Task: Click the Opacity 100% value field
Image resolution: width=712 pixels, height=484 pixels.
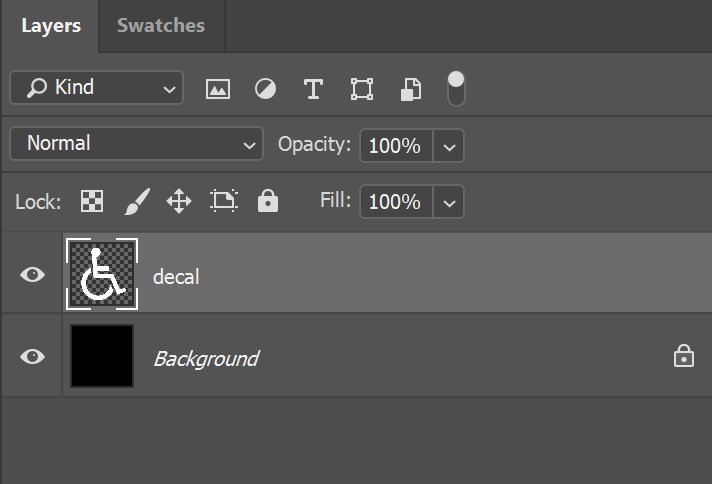Action: coord(396,146)
